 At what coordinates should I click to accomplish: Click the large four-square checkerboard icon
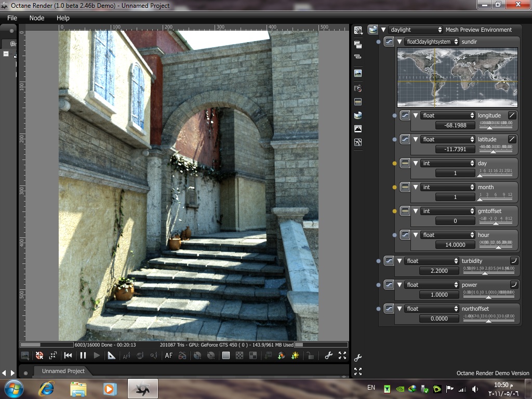[253, 355]
